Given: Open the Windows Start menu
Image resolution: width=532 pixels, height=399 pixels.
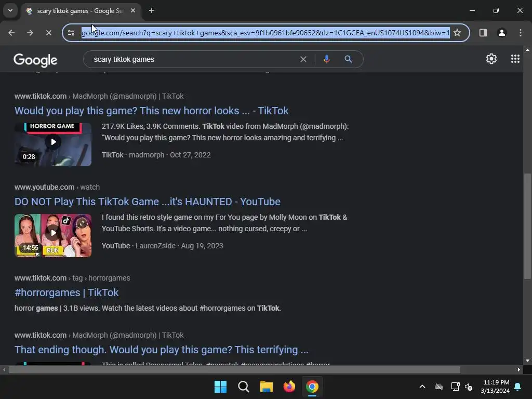Looking at the screenshot, I should (220, 387).
